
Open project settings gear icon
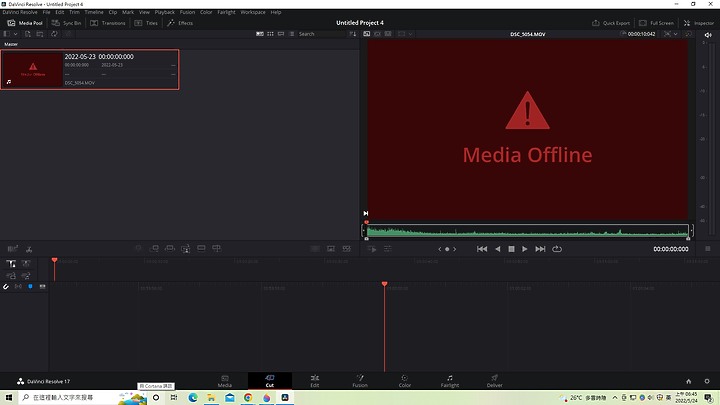(x=707, y=381)
